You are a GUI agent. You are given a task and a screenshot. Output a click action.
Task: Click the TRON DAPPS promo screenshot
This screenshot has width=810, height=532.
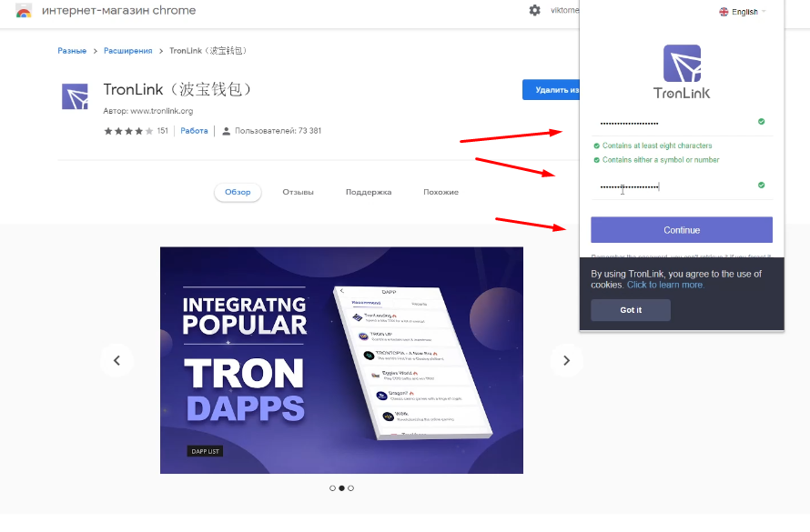[341, 360]
